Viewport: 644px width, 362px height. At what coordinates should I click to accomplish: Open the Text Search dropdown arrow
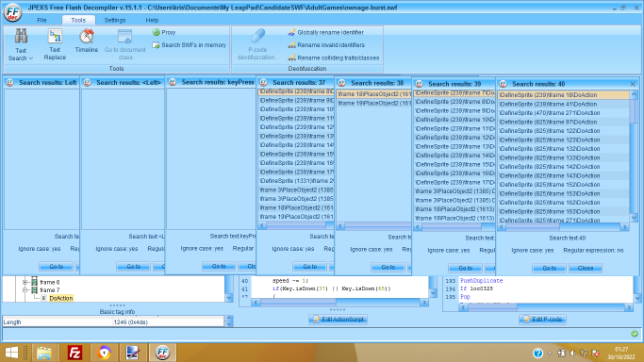click(x=31, y=58)
